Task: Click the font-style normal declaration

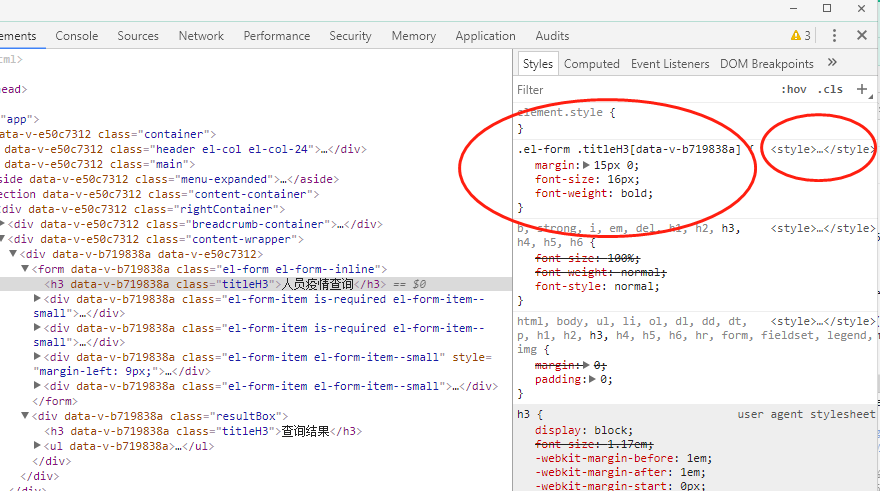Action: pyautogui.click(x=597, y=286)
